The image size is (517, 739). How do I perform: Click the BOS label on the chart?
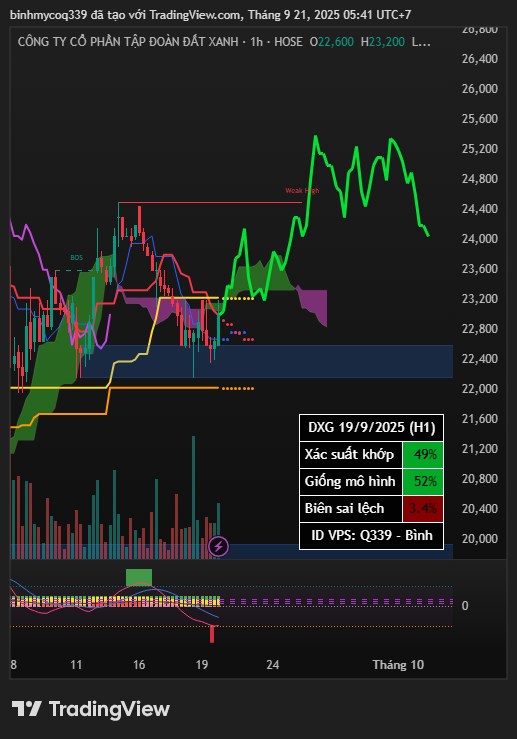[76, 257]
